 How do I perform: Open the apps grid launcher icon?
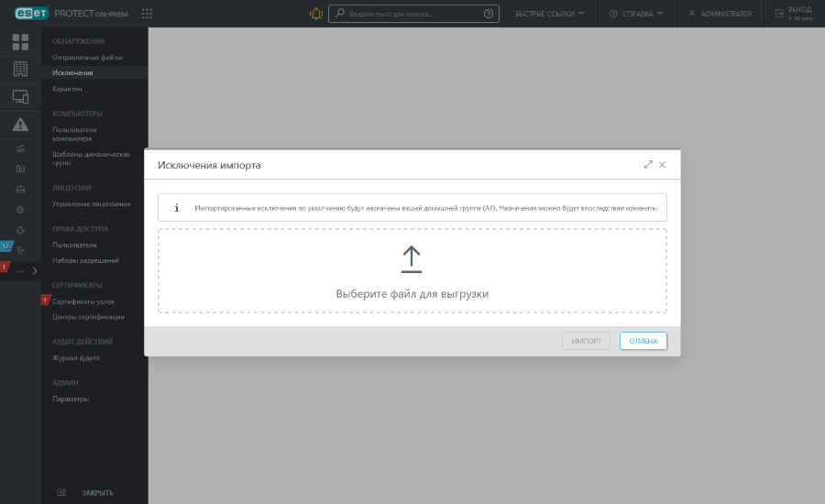[147, 14]
